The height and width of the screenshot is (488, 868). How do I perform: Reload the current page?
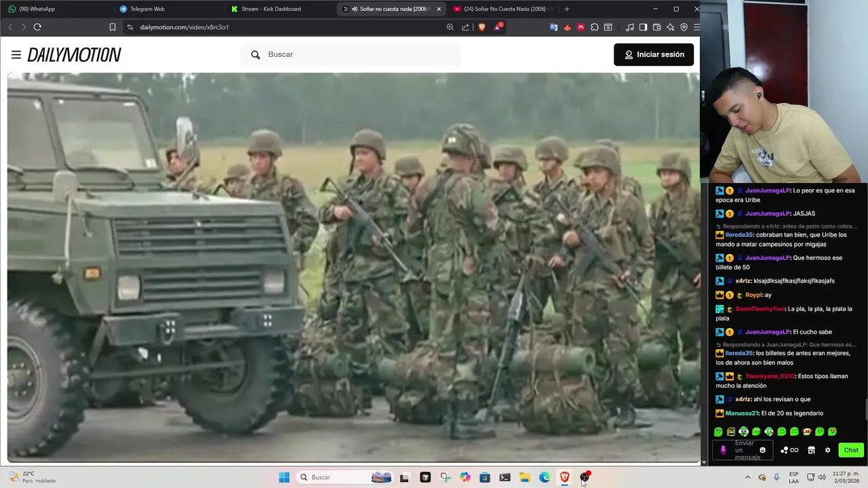point(37,27)
